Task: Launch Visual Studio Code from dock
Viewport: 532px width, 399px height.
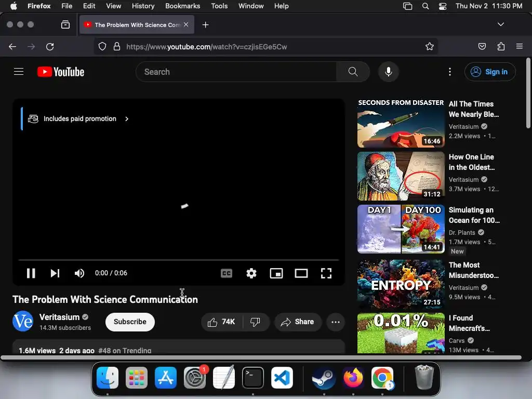Action: tap(282, 378)
